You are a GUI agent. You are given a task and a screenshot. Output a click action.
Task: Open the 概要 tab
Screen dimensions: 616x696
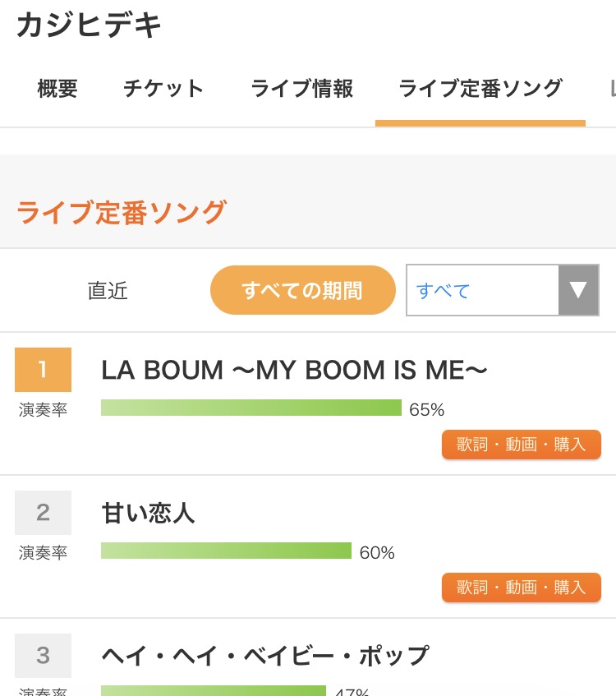click(x=57, y=88)
